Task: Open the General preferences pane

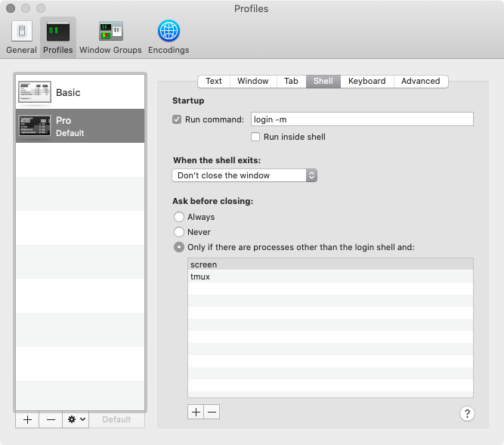Action: (21, 36)
